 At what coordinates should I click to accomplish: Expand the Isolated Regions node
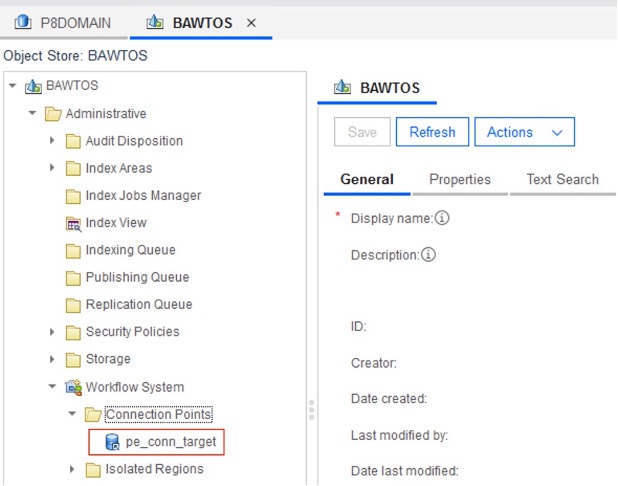coord(72,469)
